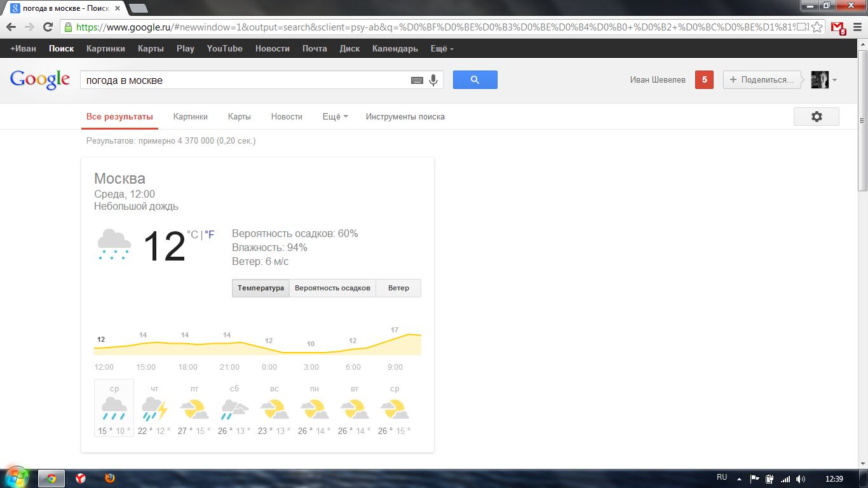Open the Google+ notifications counter showing 5
This screenshot has width=868, height=488.
click(704, 80)
